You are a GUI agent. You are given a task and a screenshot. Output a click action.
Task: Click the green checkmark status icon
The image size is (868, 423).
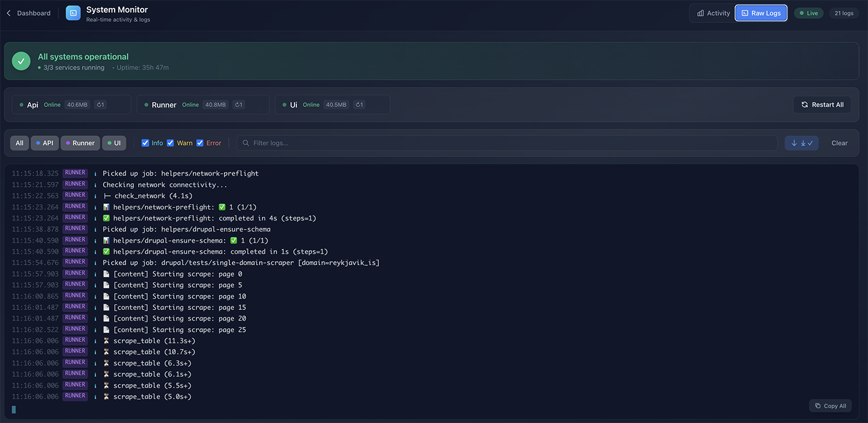point(21,61)
